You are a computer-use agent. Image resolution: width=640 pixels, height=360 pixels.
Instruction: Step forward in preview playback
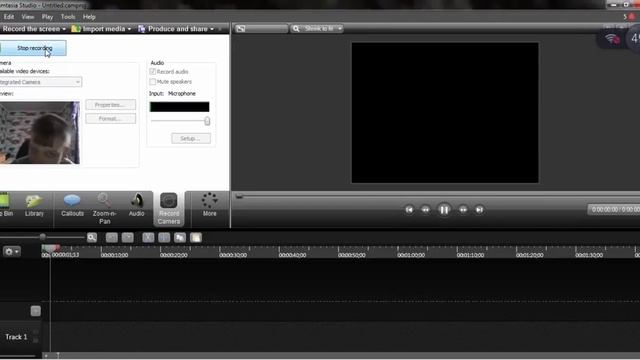click(x=463, y=210)
